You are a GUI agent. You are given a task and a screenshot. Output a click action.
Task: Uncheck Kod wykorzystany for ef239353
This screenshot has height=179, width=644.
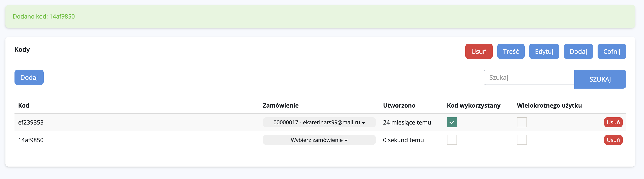pos(452,122)
